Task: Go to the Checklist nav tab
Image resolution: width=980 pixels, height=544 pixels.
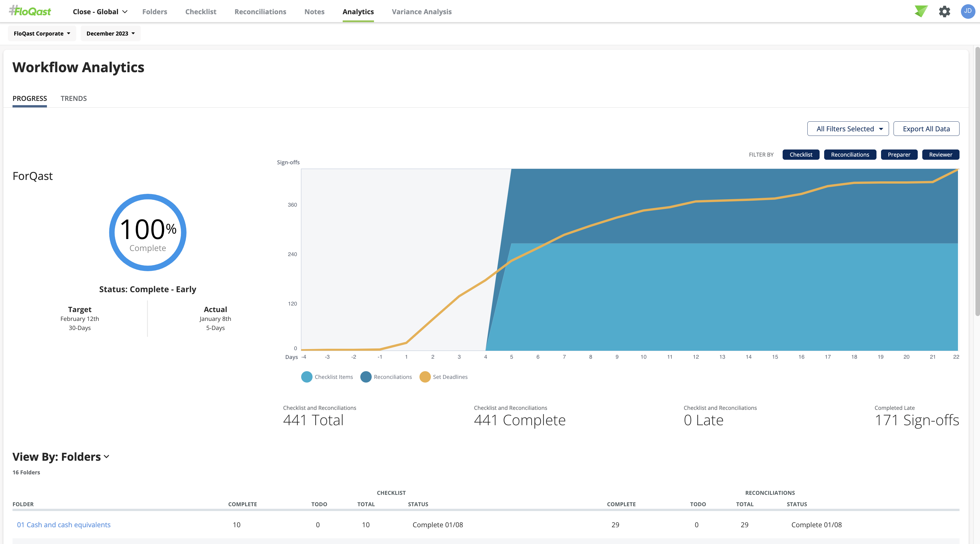Action: pos(200,12)
